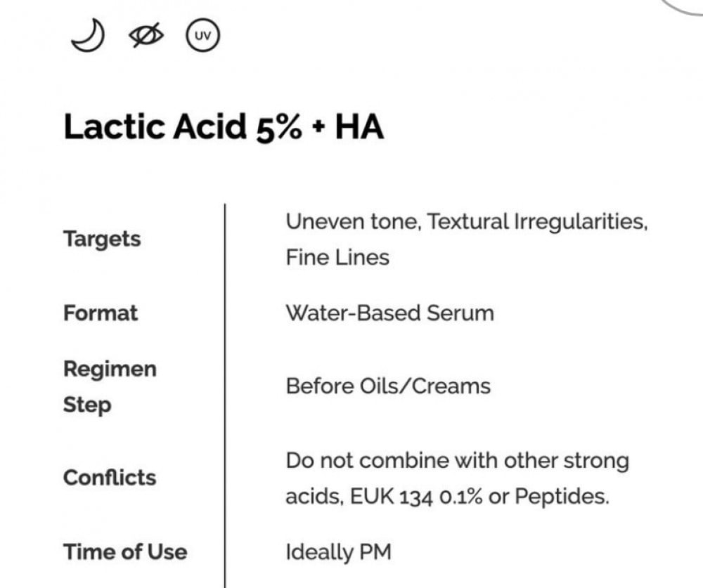Select the Ideally PM value
The height and width of the screenshot is (588, 703).
click(x=337, y=552)
